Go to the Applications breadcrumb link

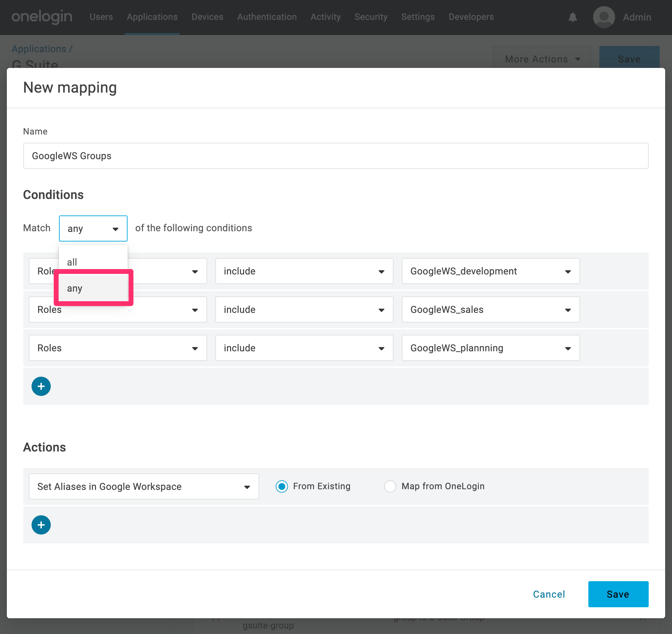pyautogui.click(x=39, y=49)
